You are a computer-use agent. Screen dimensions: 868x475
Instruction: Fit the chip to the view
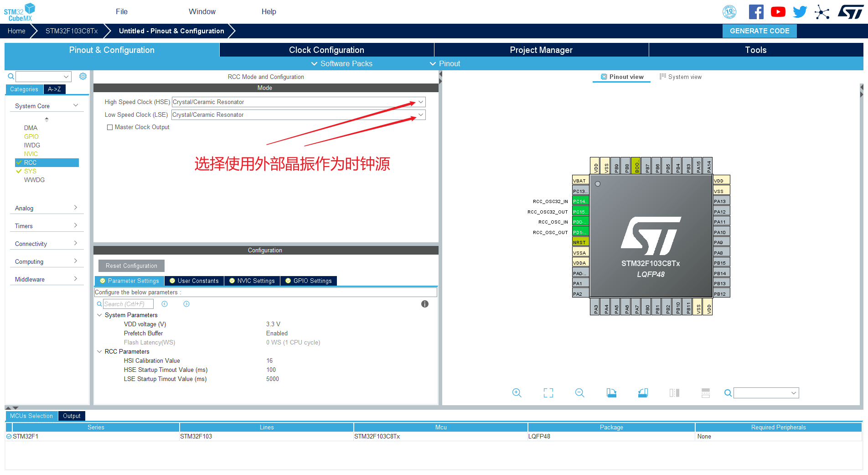548,393
